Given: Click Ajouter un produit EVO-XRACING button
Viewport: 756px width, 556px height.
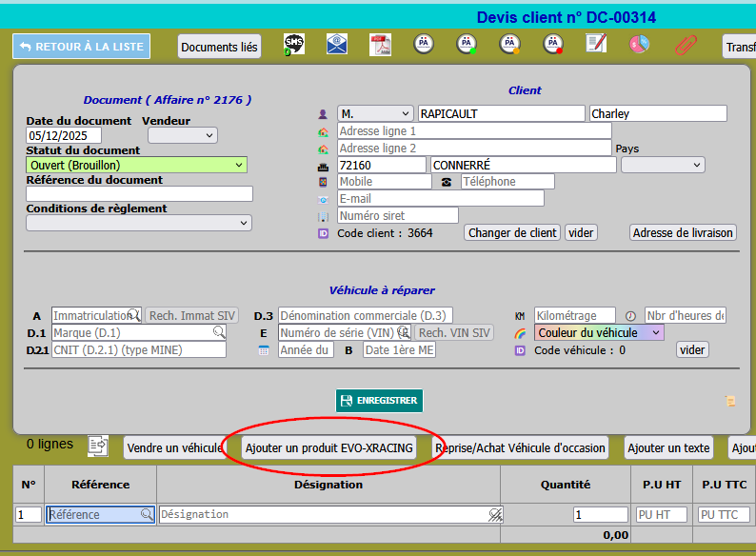Looking at the screenshot, I should 328,447.
